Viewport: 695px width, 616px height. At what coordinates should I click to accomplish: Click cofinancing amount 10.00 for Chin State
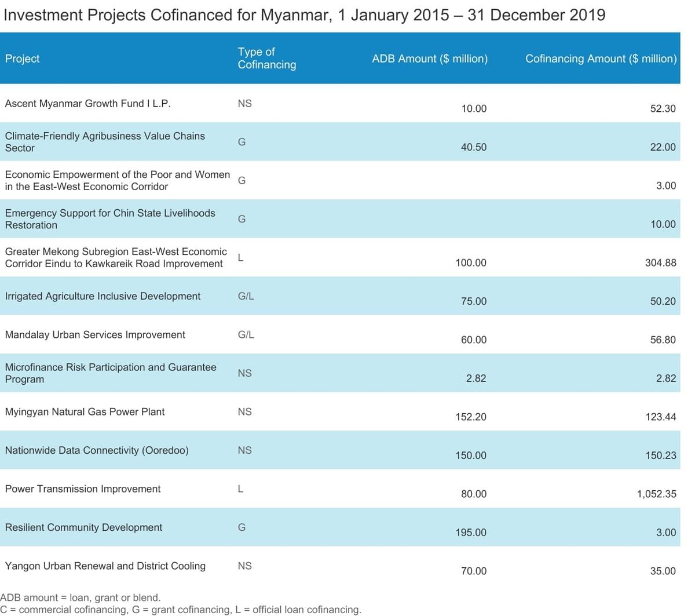click(x=663, y=224)
